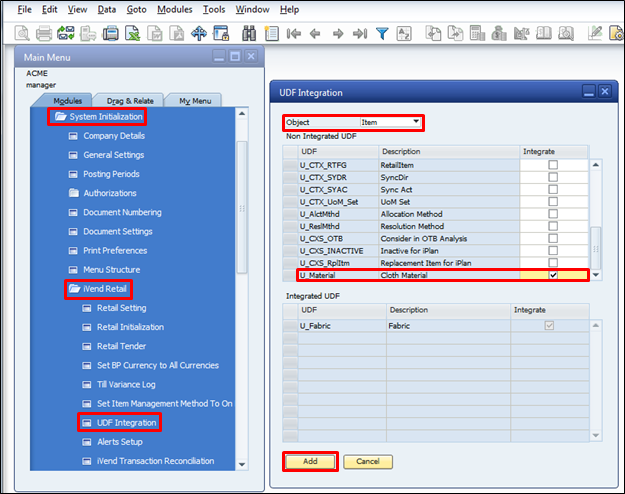Image resolution: width=625 pixels, height=494 pixels.
Task: Open Alerts Setup menu entry
Action: (x=120, y=442)
